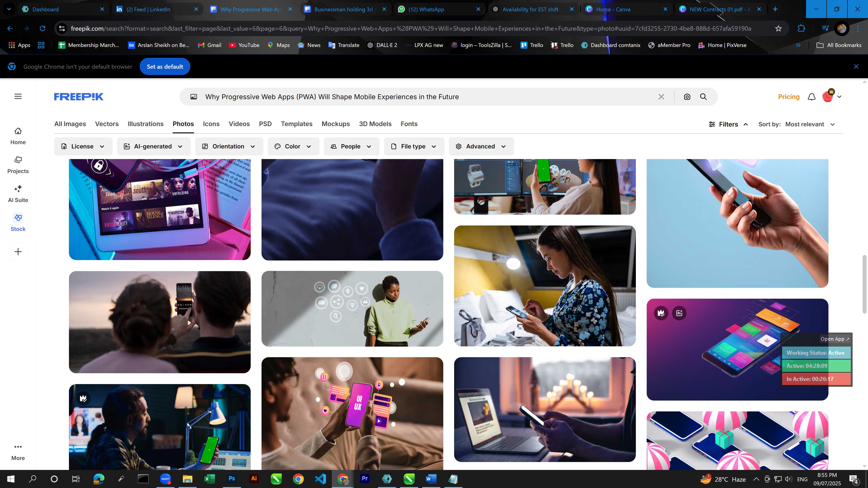
Task: Click premium crown badge on purple phone image
Action: (661, 313)
